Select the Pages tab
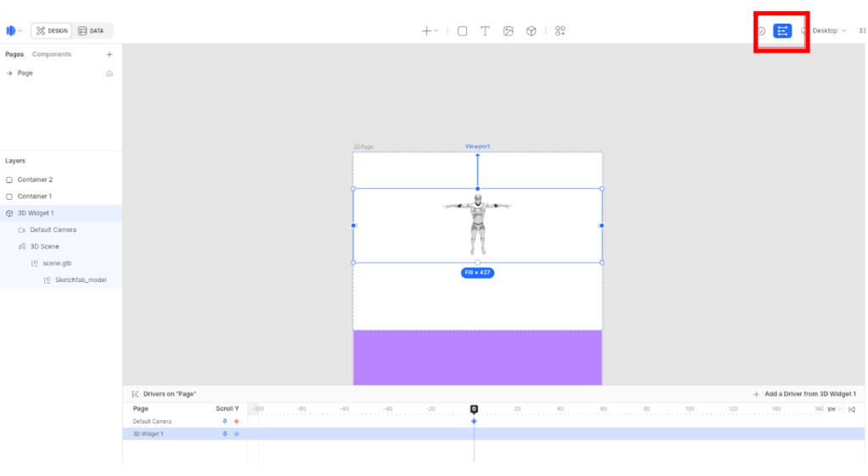868x476 pixels. 14,54
